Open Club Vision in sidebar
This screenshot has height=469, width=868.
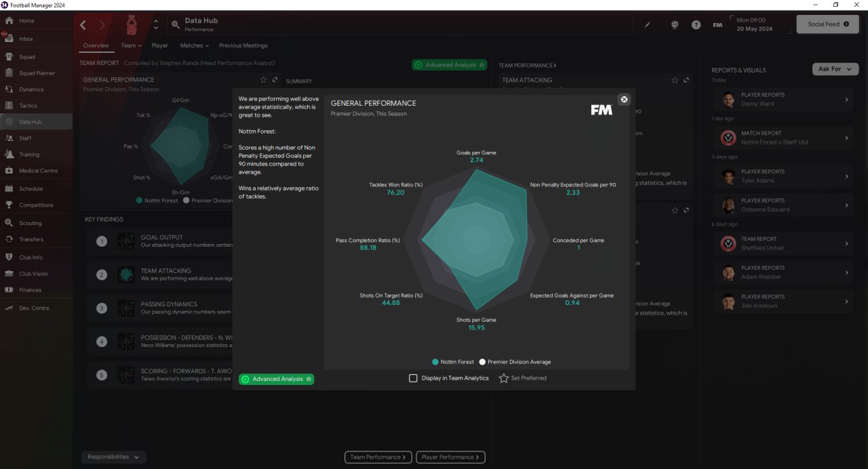pos(36,274)
